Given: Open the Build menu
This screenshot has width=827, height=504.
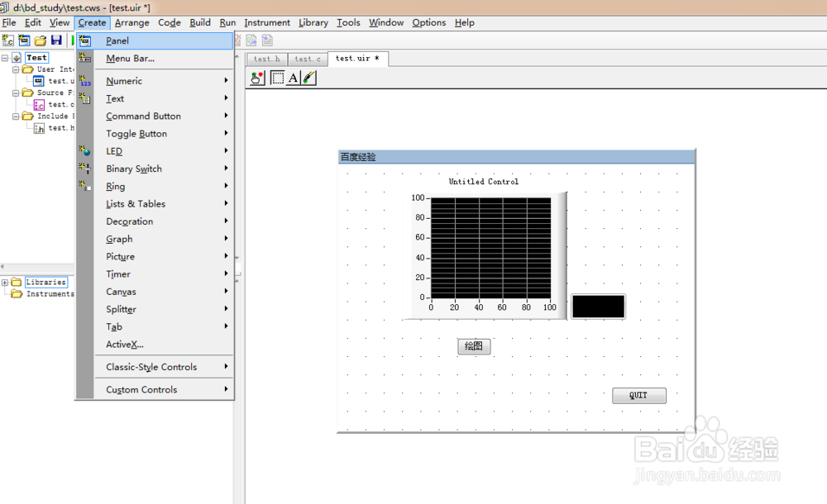Looking at the screenshot, I should point(200,22).
